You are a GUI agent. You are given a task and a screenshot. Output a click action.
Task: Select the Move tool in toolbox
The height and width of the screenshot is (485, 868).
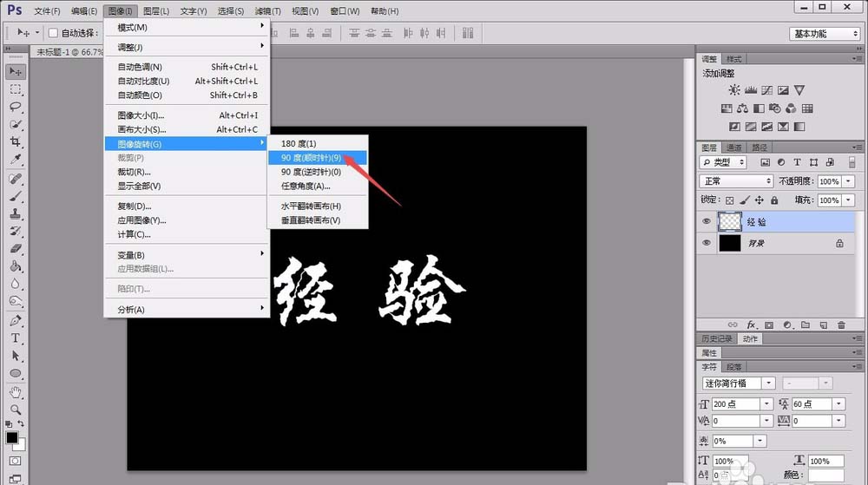(16, 72)
